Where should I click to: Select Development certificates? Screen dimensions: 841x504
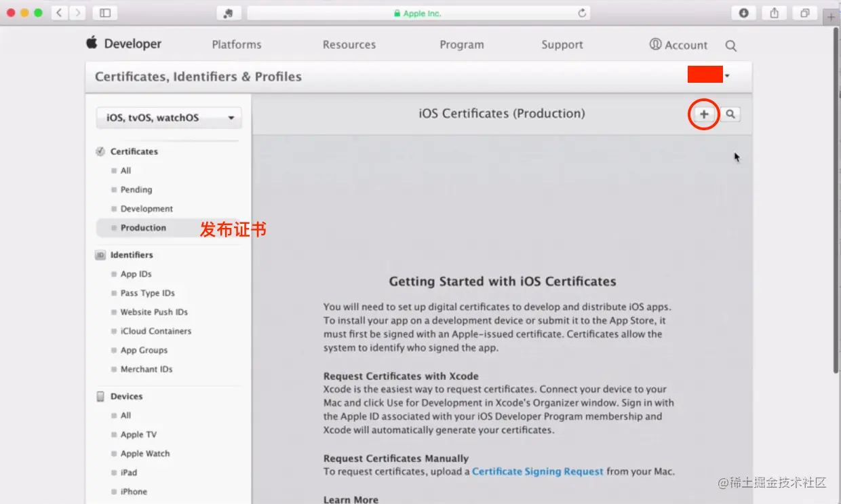click(146, 208)
